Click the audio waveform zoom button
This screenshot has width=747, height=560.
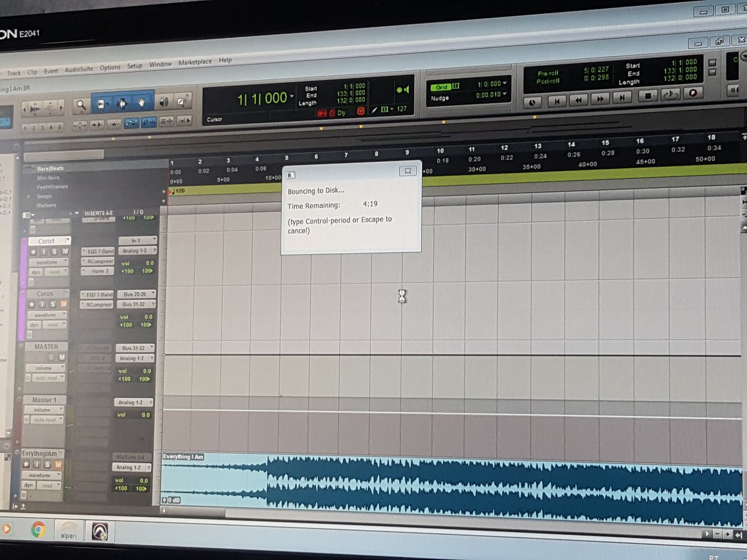(35, 108)
